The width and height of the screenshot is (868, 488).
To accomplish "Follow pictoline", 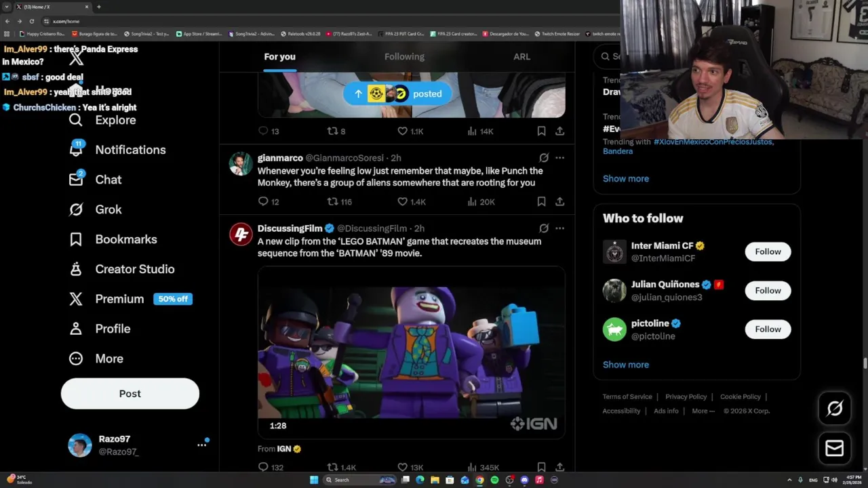I will (768, 329).
